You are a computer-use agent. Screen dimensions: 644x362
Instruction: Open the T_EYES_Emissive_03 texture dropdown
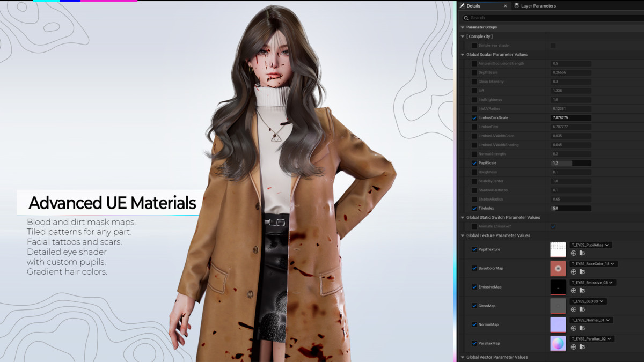tap(592, 283)
